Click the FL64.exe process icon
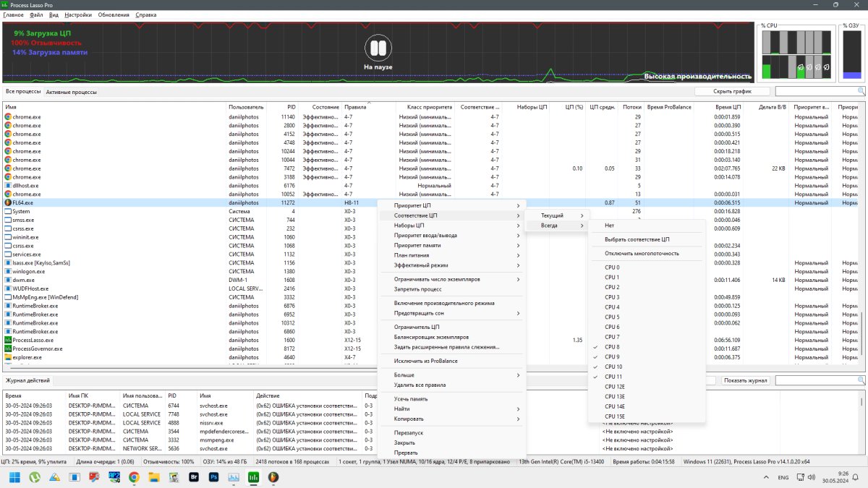This screenshot has height=488, width=868. [x=8, y=203]
